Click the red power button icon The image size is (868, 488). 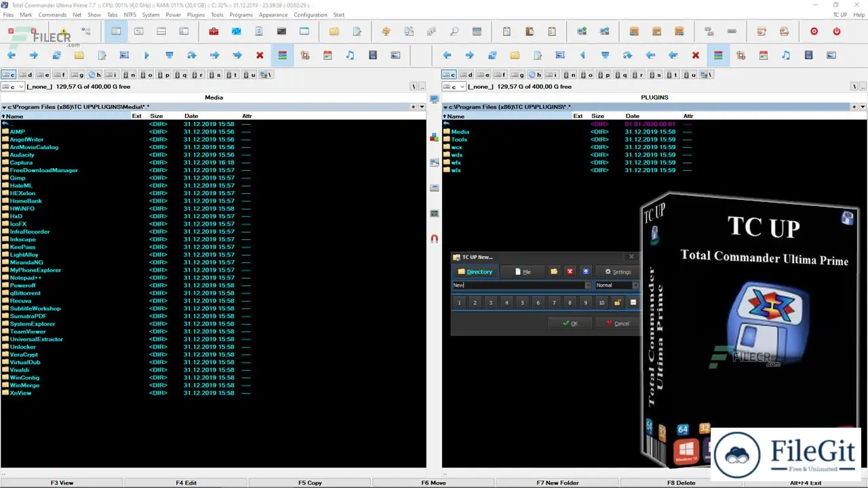click(x=836, y=31)
